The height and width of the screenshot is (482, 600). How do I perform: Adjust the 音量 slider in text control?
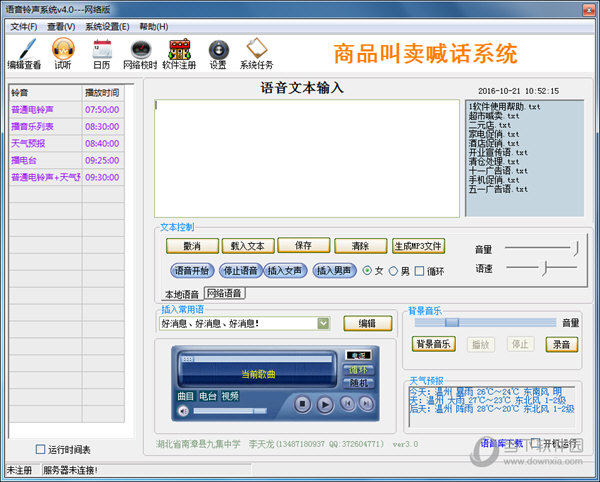click(541, 248)
